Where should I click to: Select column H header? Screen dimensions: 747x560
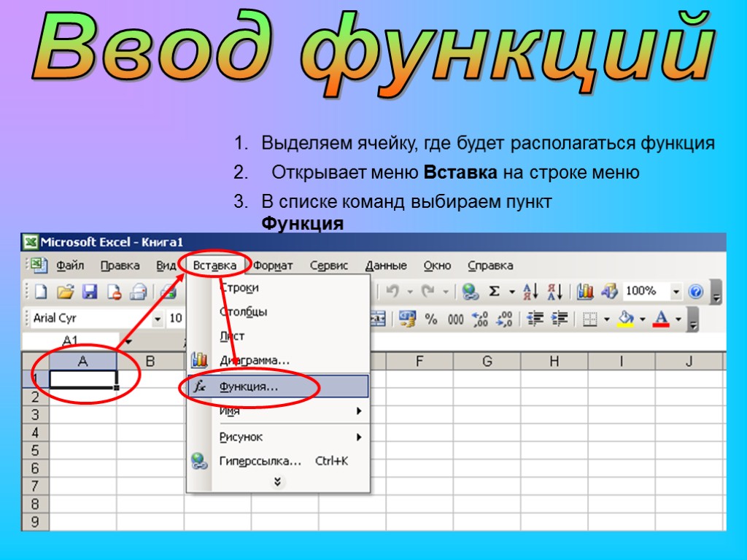(554, 362)
